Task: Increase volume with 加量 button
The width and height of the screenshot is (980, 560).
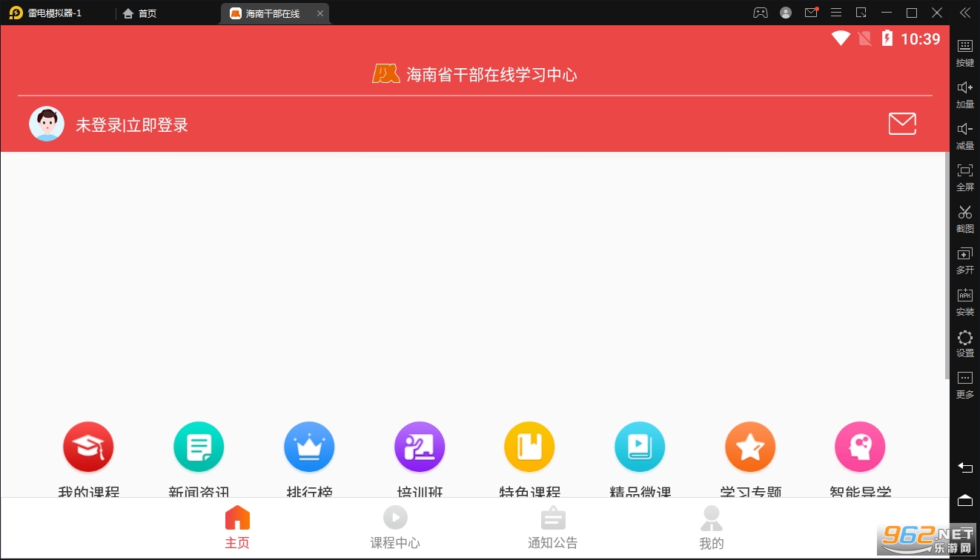Action: (x=964, y=94)
